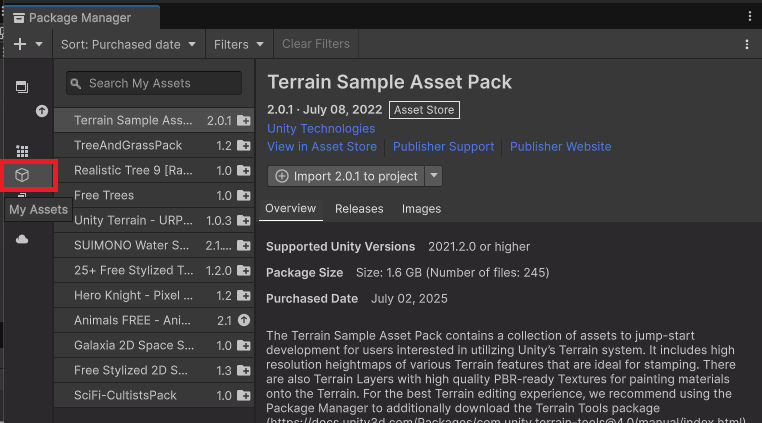
Task: Click the Search My Assets field
Action: point(154,83)
